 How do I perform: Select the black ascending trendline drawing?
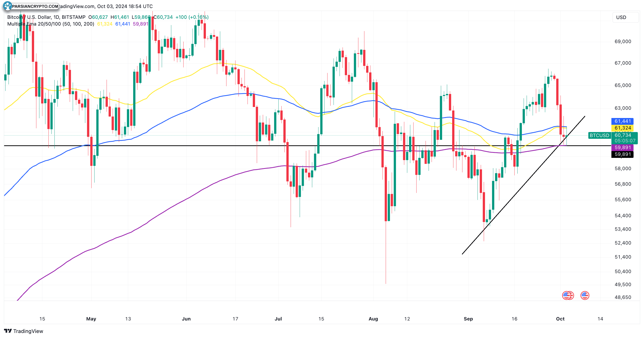pos(524,185)
